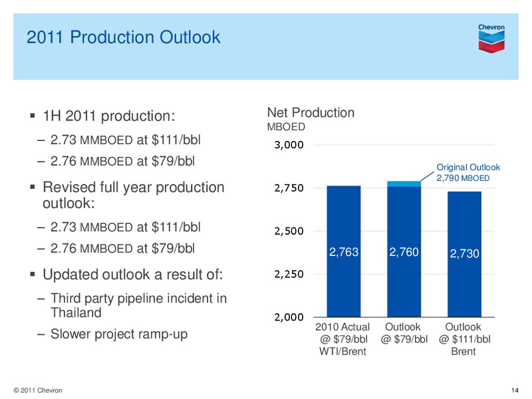Click the bar labeled 2,730
This screenshot has width=532, height=399.
point(464,254)
